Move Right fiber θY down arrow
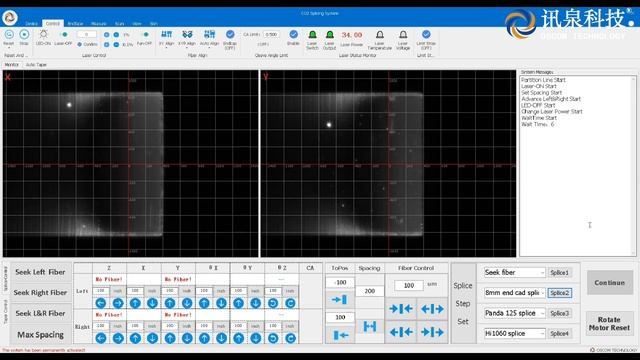 256,338
